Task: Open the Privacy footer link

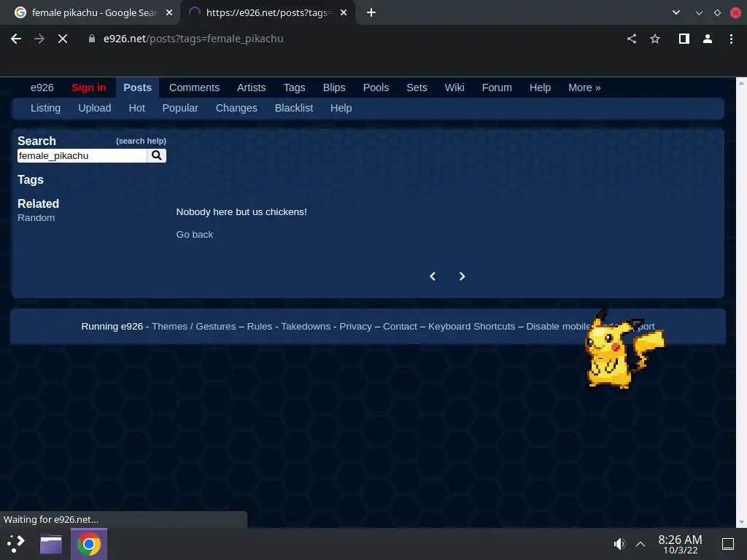Action: (355, 326)
